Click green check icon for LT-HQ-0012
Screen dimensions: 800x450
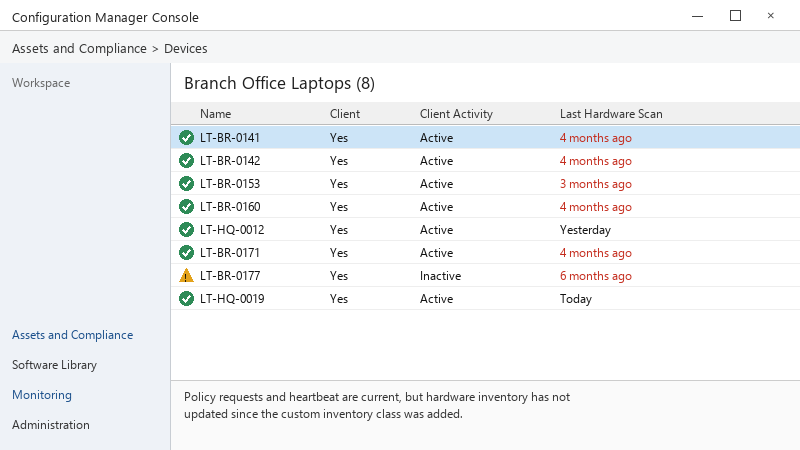[186, 230]
